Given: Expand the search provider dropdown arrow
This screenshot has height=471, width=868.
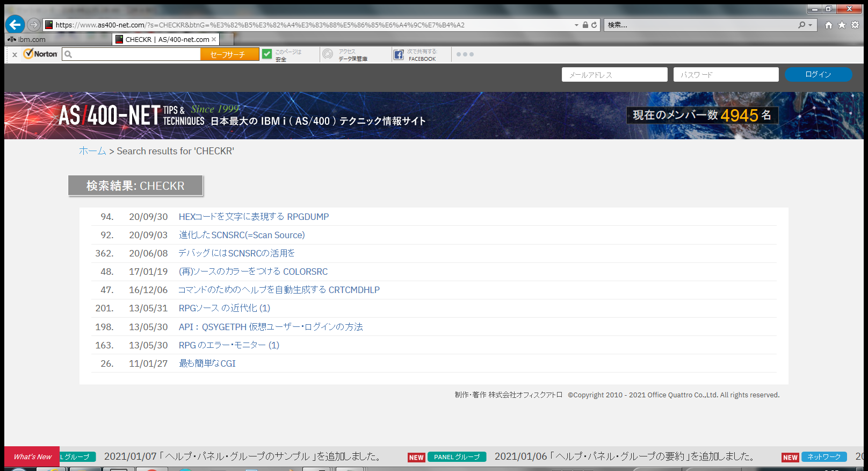Looking at the screenshot, I should click(810, 25).
